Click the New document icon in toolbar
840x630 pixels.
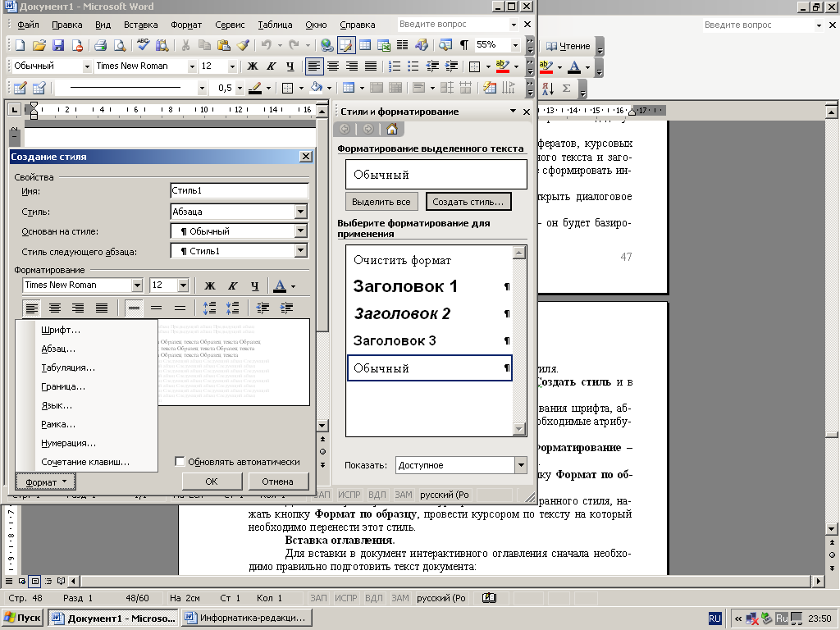click(20, 46)
